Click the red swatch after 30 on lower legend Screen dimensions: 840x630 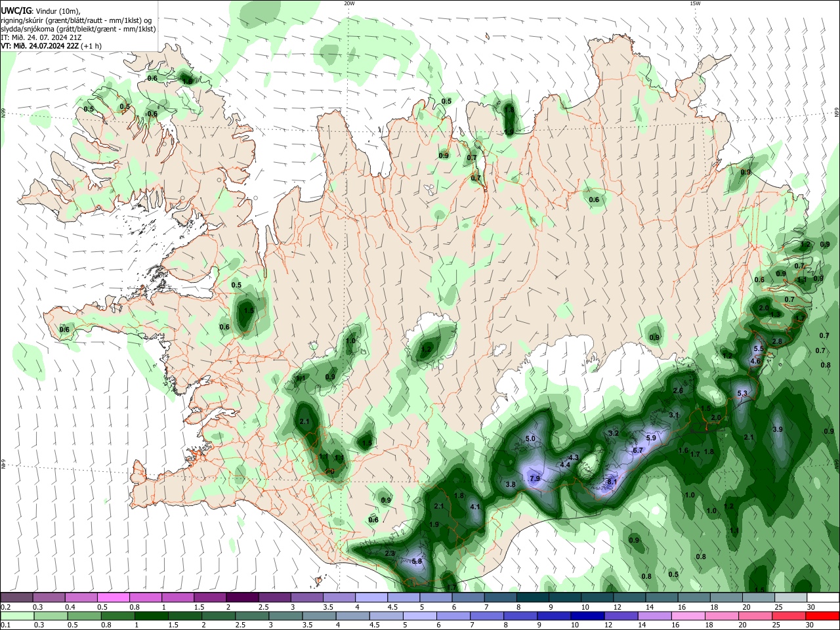click(823, 616)
